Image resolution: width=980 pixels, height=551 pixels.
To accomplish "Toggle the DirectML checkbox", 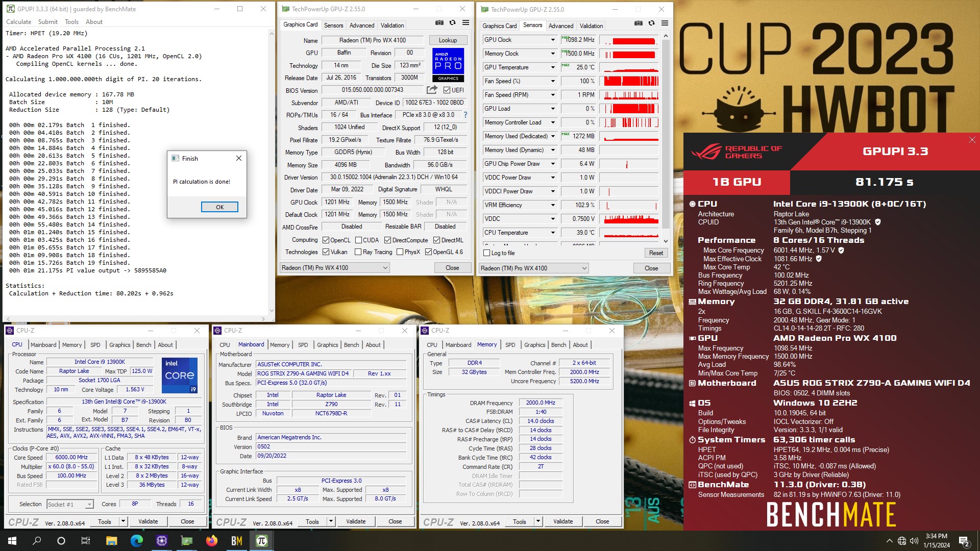I will (436, 240).
